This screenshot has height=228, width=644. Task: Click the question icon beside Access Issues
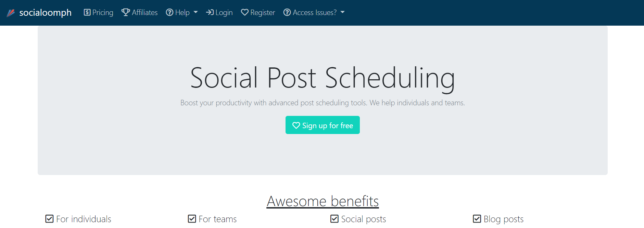tap(287, 12)
